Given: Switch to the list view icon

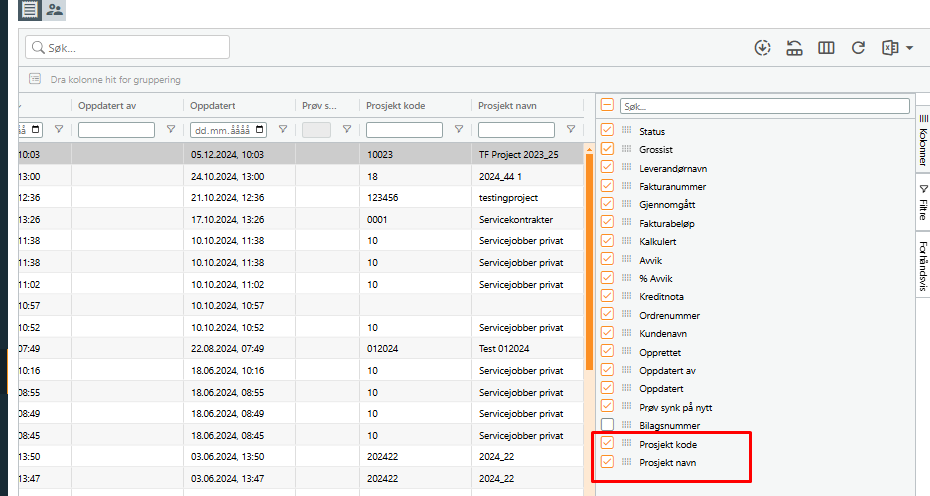Looking at the screenshot, I should click(x=30, y=9).
